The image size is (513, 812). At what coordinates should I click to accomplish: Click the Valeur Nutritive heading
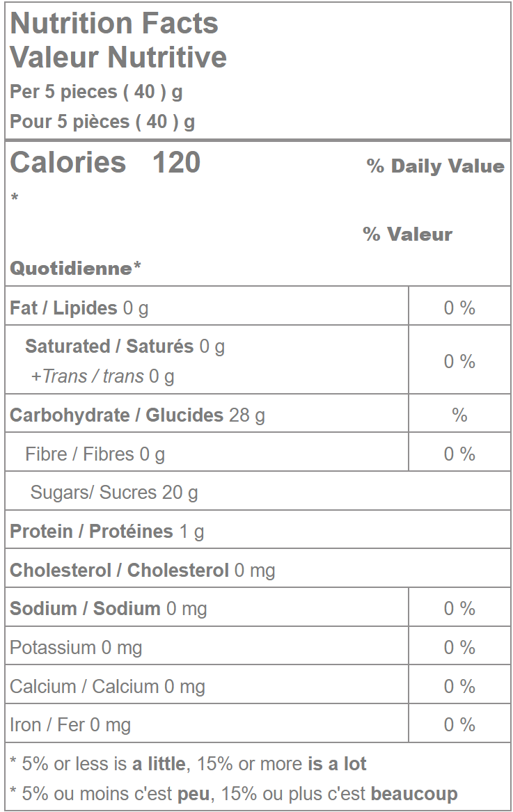tap(118, 57)
